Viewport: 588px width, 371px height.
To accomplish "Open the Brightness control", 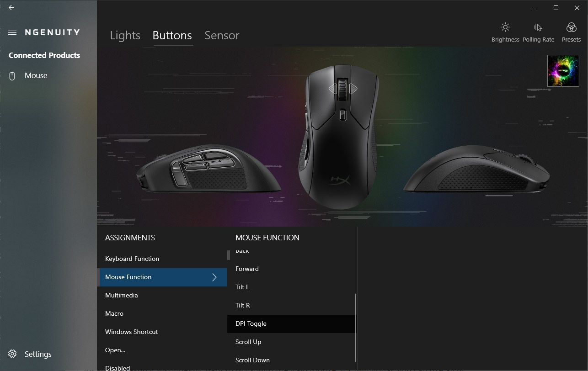I will pos(505,32).
